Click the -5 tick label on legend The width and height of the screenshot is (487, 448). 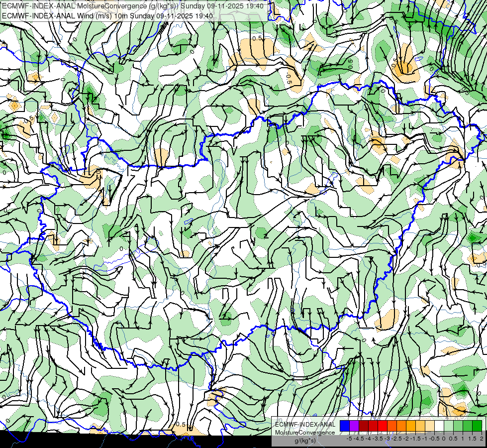point(349,439)
